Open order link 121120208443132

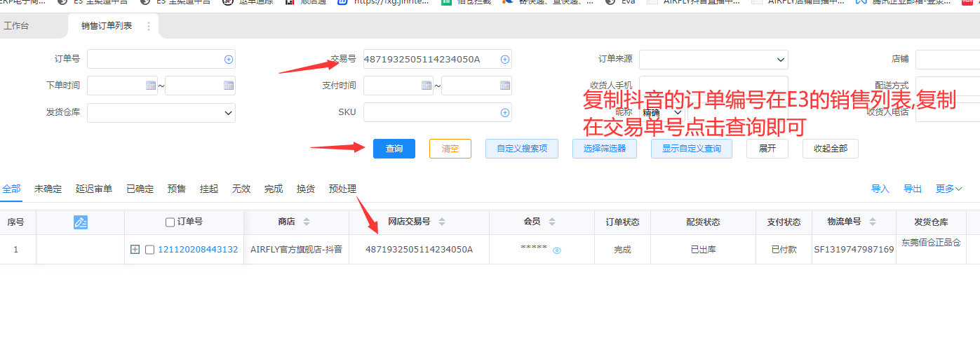[x=198, y=250]
